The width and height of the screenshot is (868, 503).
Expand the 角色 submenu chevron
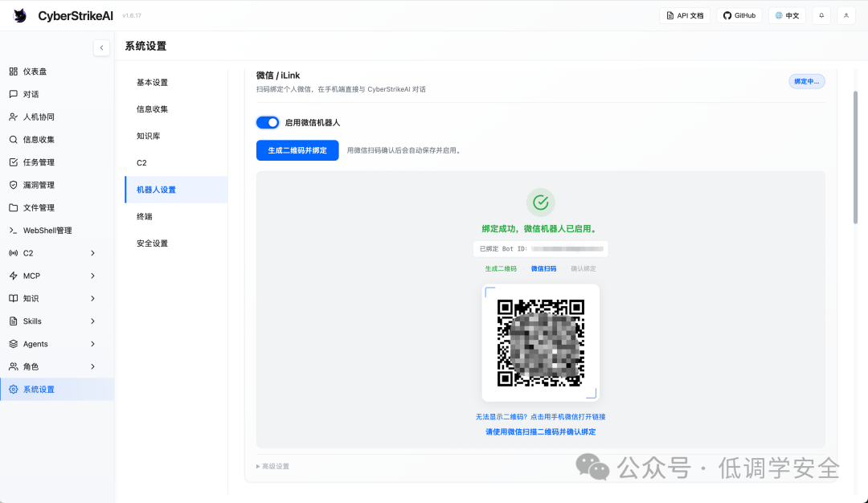pos(92,366)
